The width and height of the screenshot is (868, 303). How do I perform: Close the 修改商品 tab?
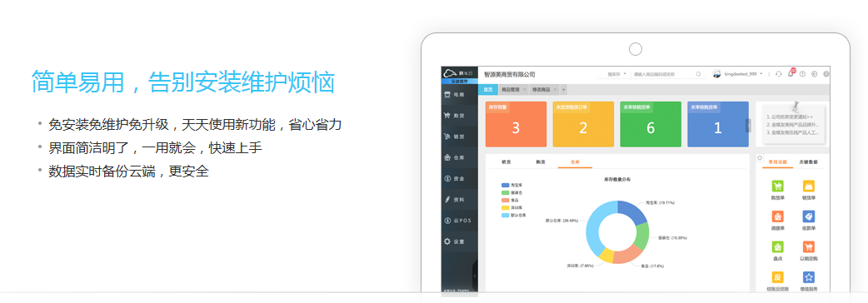556,90
